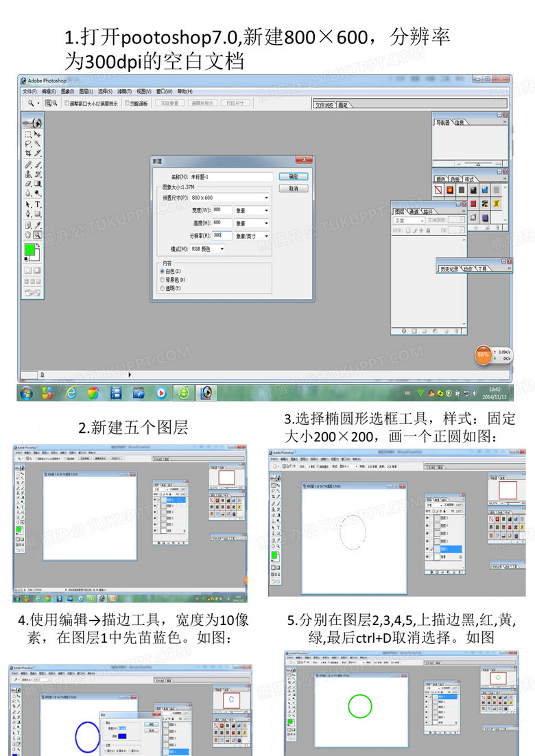Open the 文件(F) menu in step 1 window
This screenshot has width=535, height=756.
[30, 91]
